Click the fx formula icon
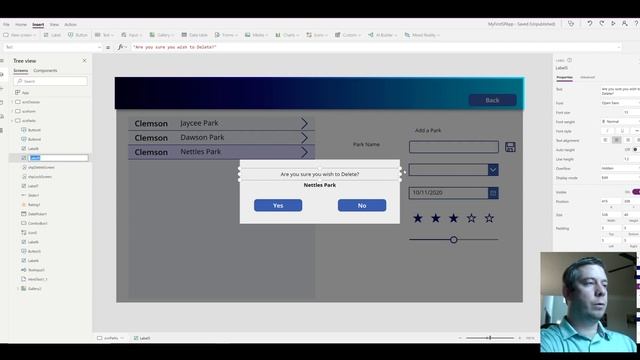Screen dimensions: 640x360 point(120,47)
